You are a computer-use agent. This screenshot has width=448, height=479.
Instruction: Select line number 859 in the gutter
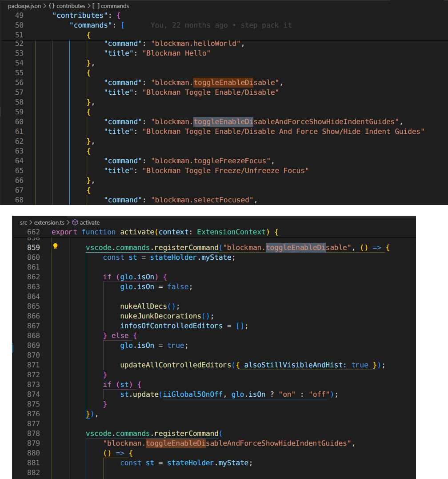point(33,247)
